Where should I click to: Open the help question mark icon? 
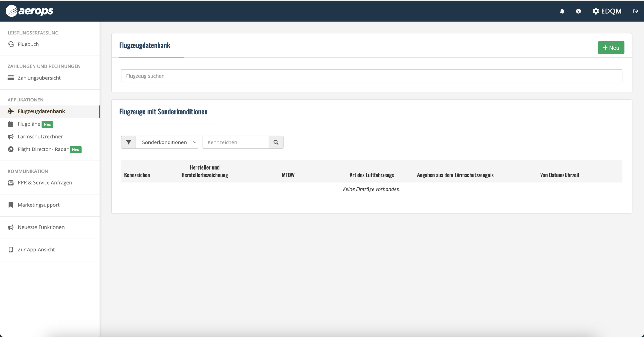coord(578,11)
